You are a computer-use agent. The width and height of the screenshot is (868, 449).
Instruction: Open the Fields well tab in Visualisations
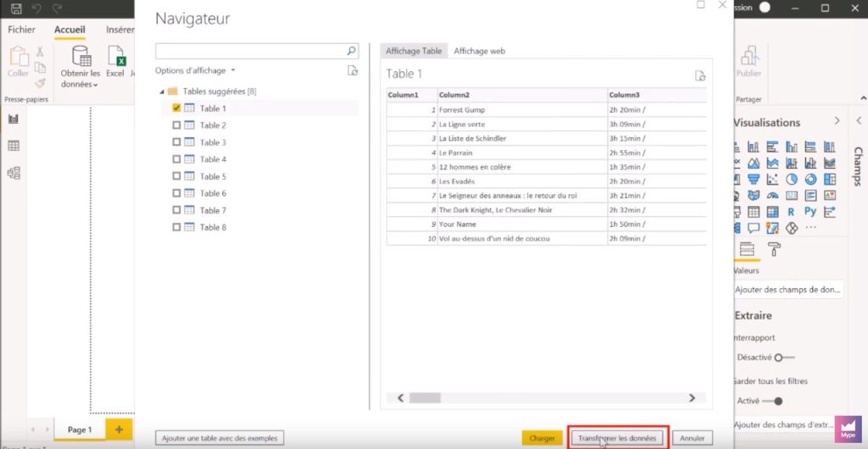[747, 249]
